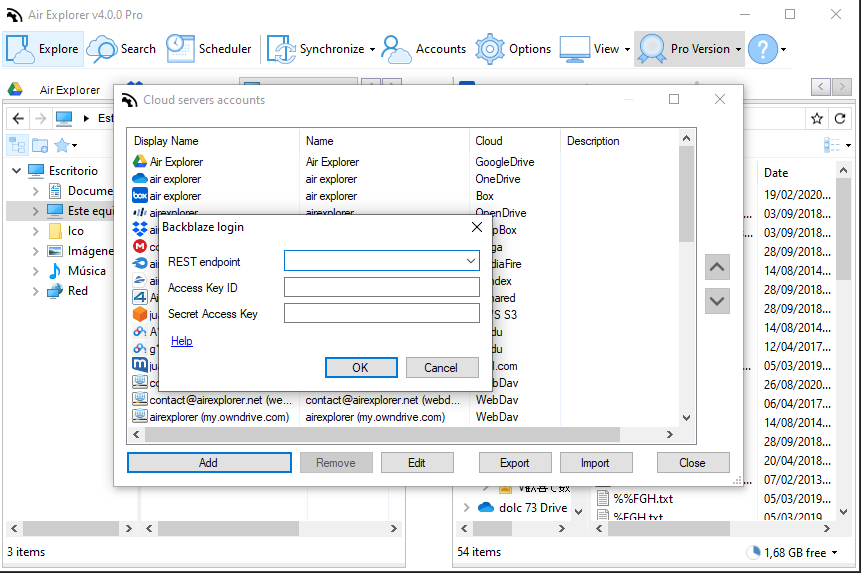Switch to previous tab with left arrow
Screen dimensions: 861x573
click(x=820, y=87)
